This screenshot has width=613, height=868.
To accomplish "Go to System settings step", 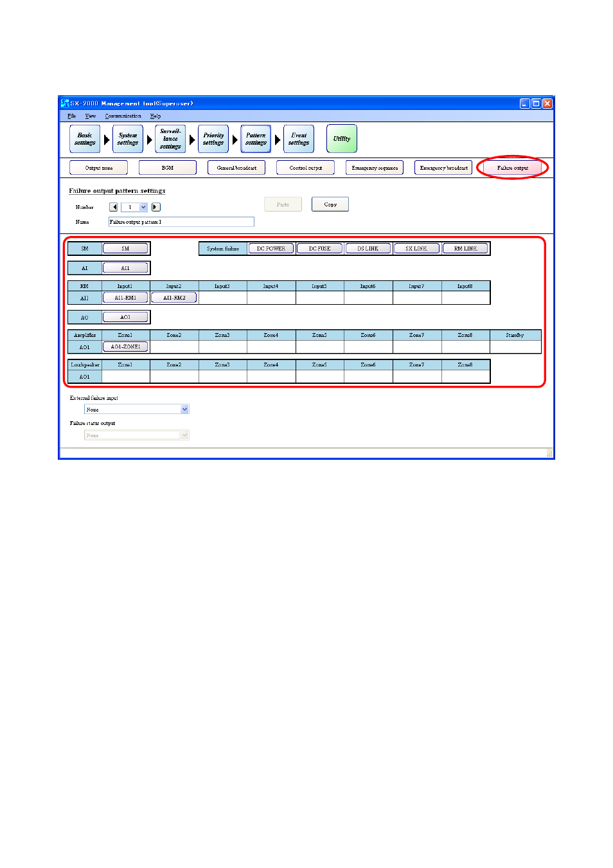I will coord(128,139).
